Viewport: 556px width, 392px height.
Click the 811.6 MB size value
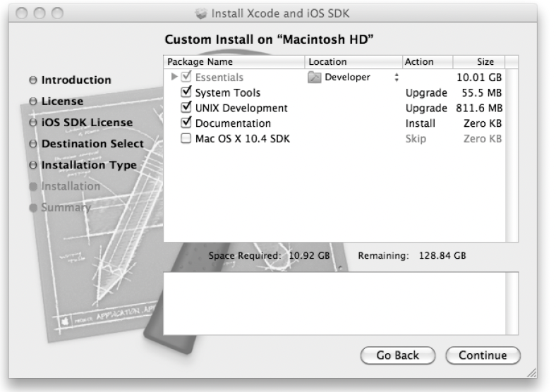(x=479, y=108)
